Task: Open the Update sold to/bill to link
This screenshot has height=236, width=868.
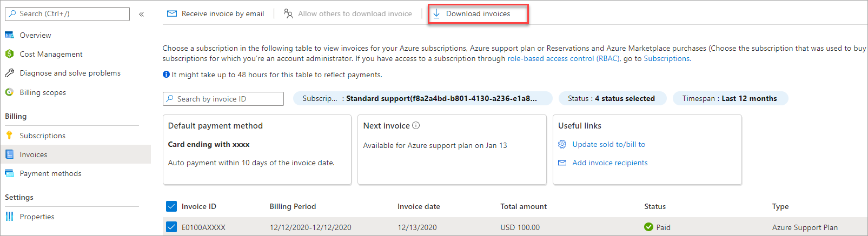Action: click(x=608, y=144)
